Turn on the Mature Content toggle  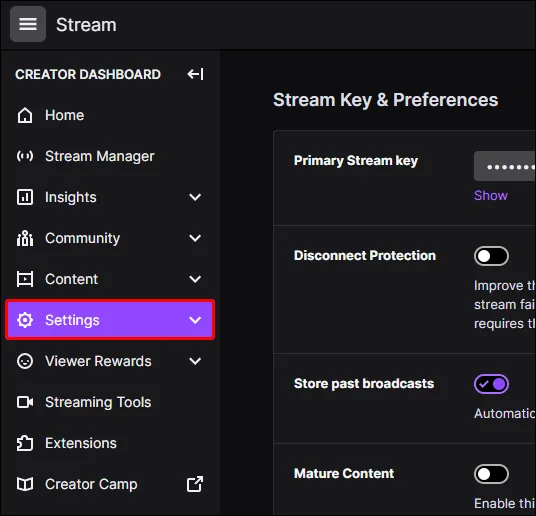[491, 474]
